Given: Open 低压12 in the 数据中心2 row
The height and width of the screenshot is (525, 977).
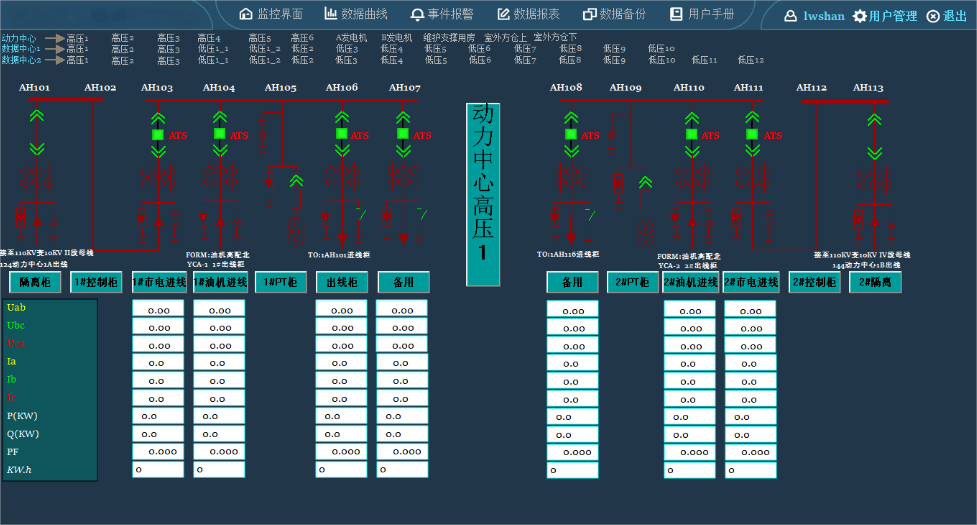Looking at the screenshot, I should [751, 60].
